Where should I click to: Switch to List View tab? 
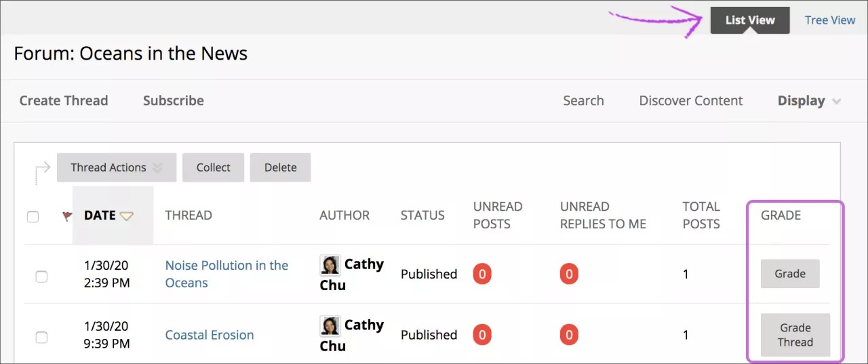coord(749,20)
